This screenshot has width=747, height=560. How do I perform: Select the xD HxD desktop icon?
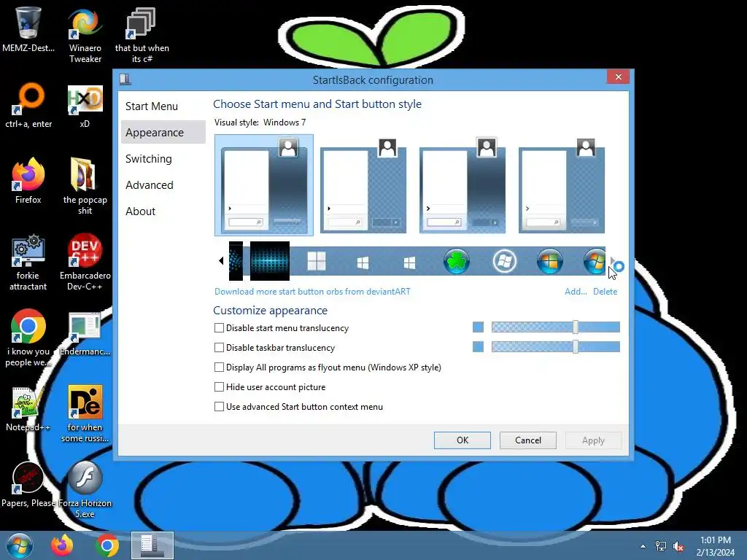tap(85, 106)
